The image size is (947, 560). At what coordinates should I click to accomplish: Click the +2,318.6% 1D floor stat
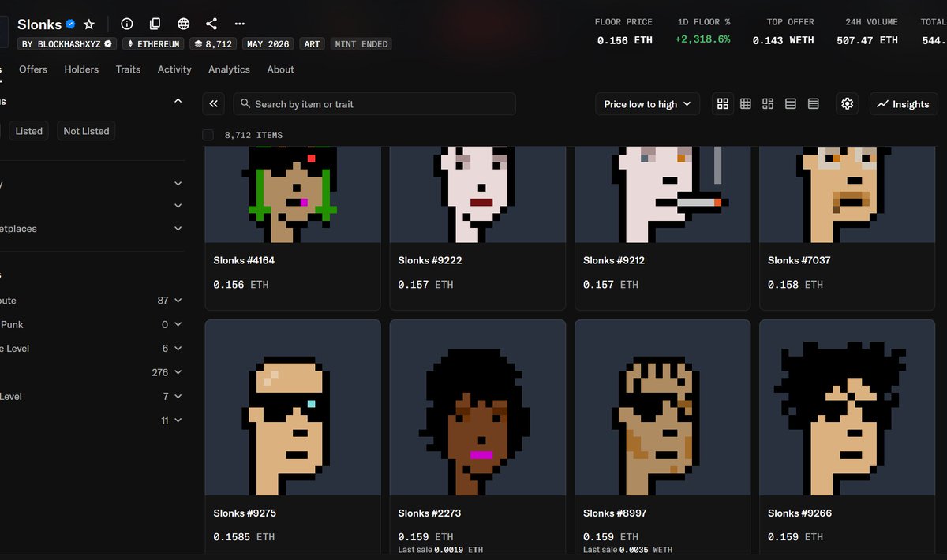702,39
